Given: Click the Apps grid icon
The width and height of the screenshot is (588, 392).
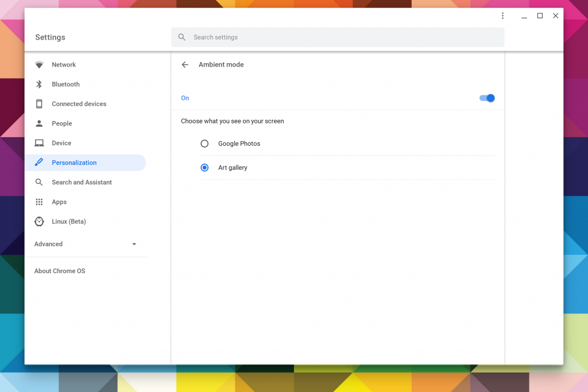Looking at the screenshot, I should coord(39,201).
